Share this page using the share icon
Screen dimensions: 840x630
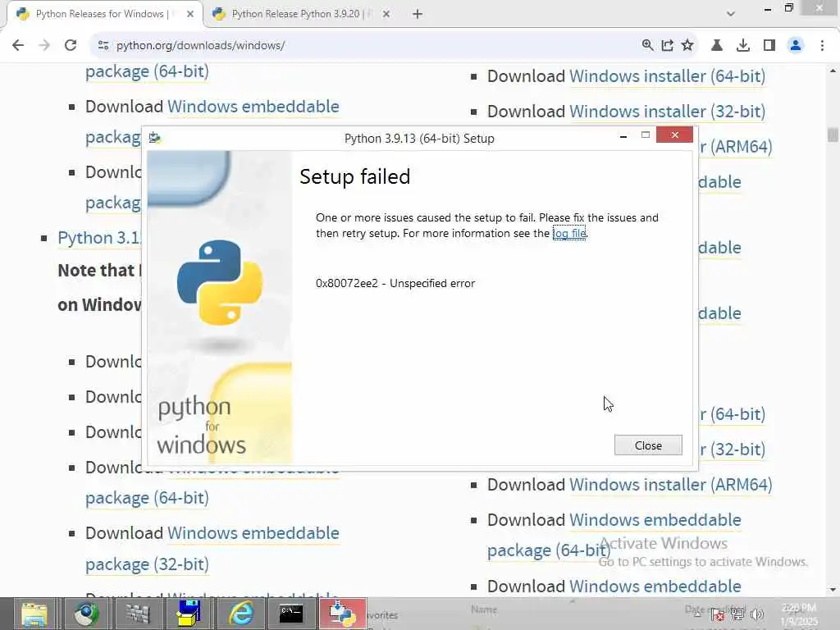(x=667, y=45)
